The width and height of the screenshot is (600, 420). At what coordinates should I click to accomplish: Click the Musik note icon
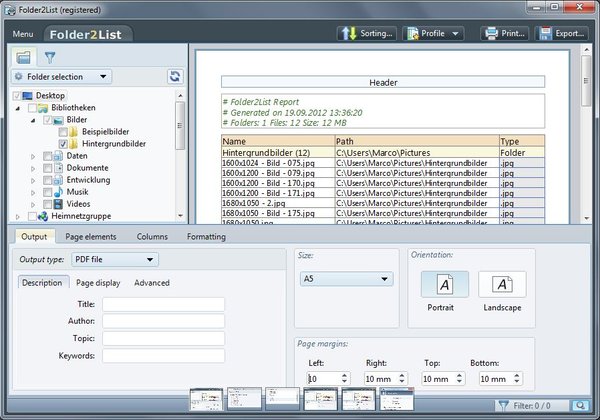point(58,192)
